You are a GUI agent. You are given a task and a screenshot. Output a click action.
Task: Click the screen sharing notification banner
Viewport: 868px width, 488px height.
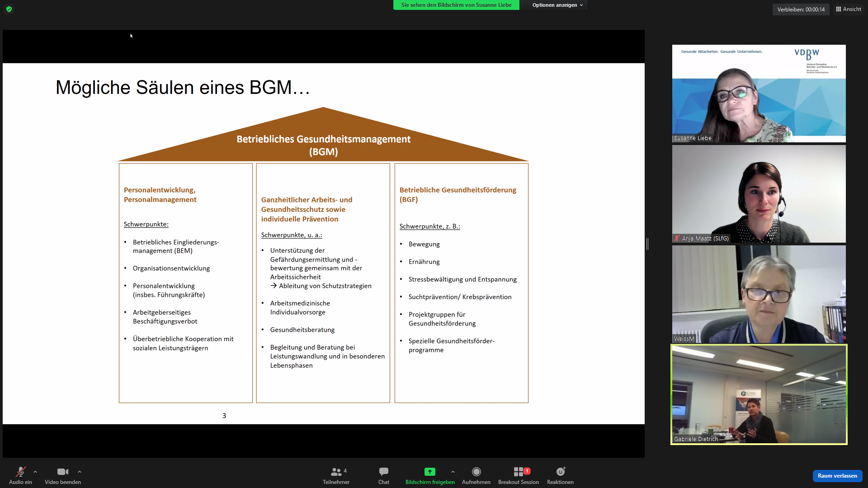[x=456, y=5]
